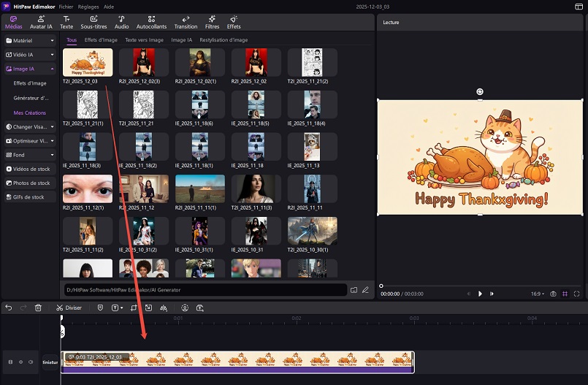Click the delete trash icon in timeline toolbar

click(38, 308)
